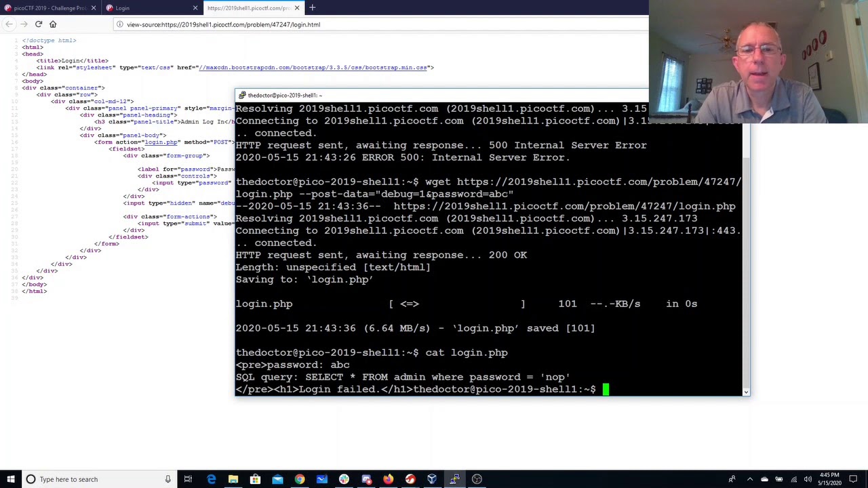Click the Type here to search box
Viewport: 868px width, 488px height.
pyautogui.click(x=98, y=479)
